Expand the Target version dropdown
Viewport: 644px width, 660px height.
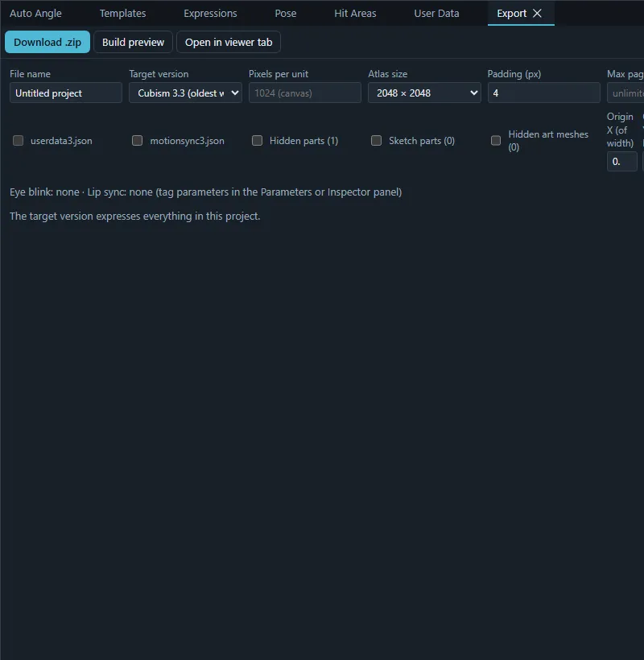pyautogui.click(x=186, y=93)
